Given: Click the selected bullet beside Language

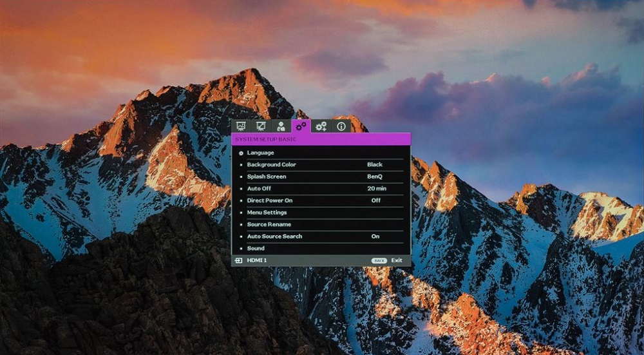Looking at the screenshot, I should tap(241, 153).
